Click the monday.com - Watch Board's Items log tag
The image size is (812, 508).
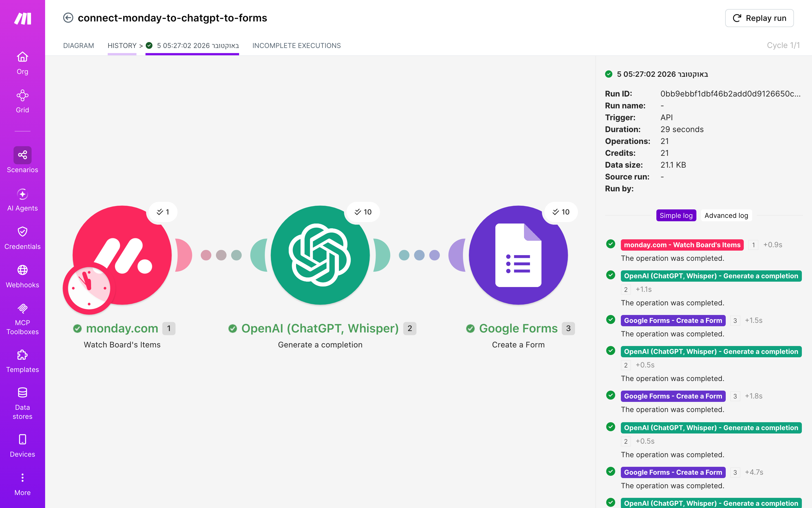click(682, 245)
